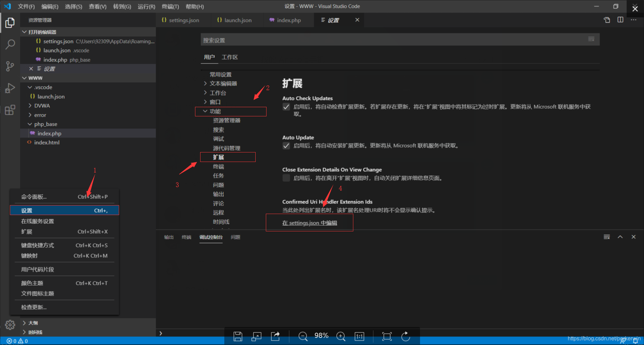Toggle the Auto Update checkbox

click(286, 146)
